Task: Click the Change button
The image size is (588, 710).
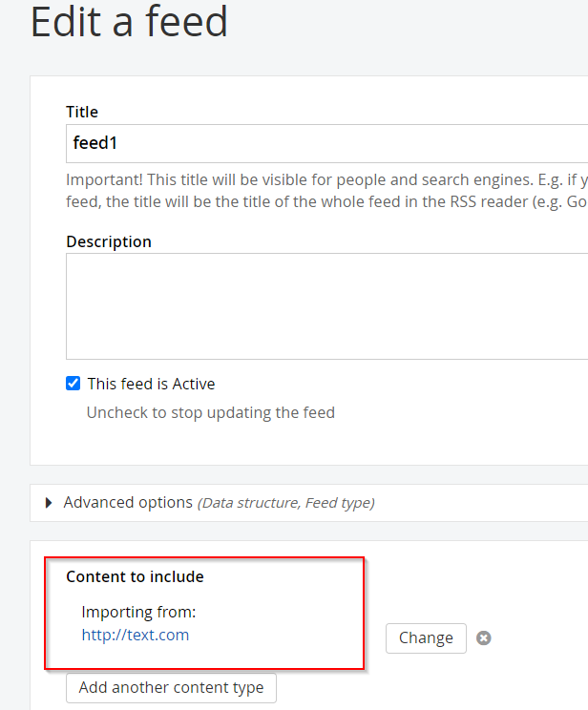Action: (x=426, y=638)
